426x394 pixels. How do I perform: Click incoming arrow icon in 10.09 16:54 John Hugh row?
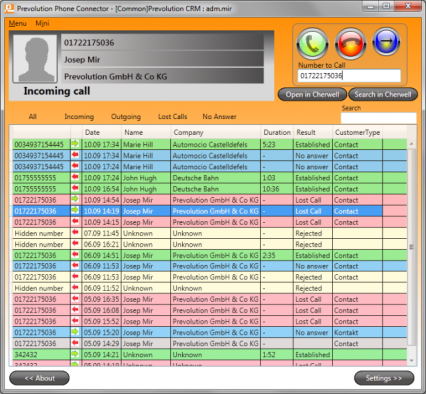pyautogui.click(x=75, y=188)
